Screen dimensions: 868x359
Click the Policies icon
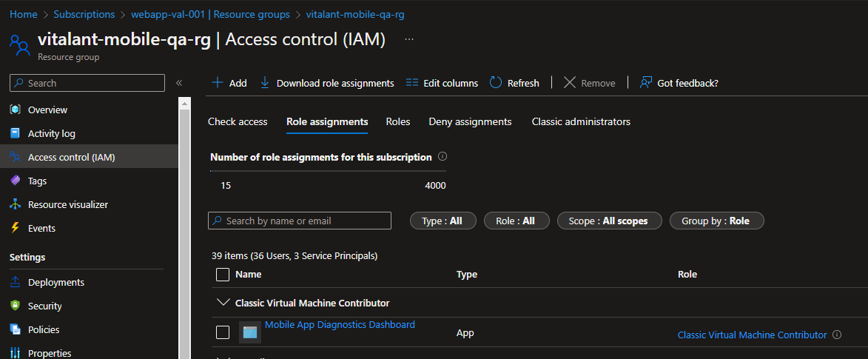(x=16, y=329)
